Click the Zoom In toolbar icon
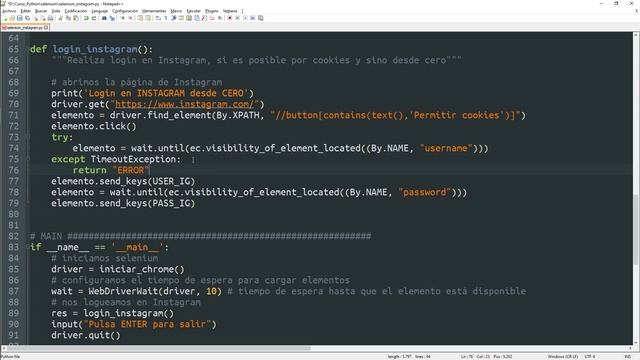The height and width of the screenshot is (360, 640). [x=122, y=18]
